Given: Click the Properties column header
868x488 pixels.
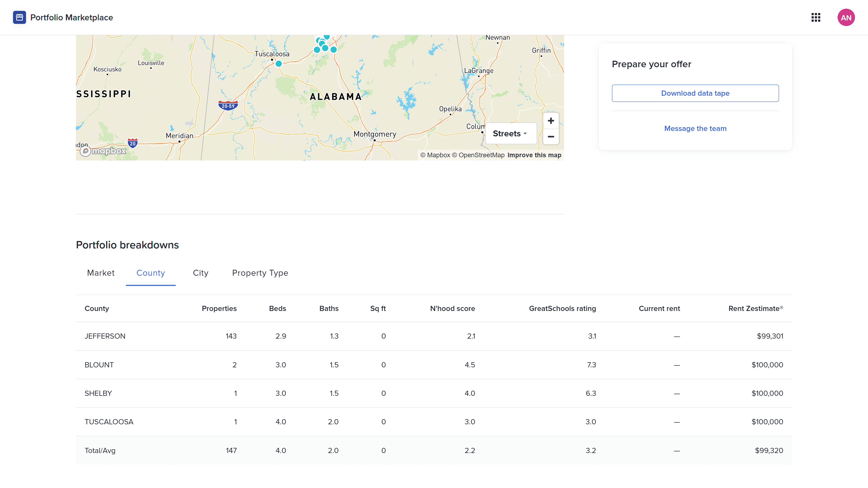Looking at the screenshot, I should (x=219, y=309).
